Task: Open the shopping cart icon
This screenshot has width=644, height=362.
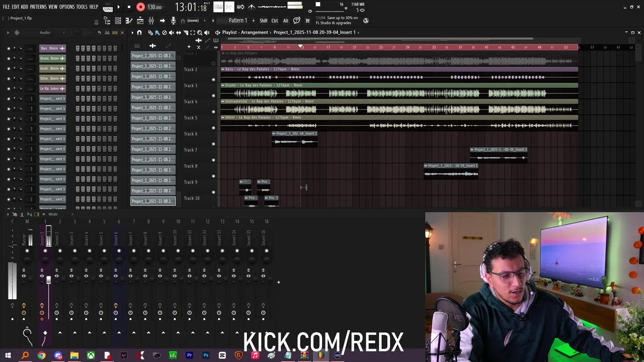Action: coord(307,21)
